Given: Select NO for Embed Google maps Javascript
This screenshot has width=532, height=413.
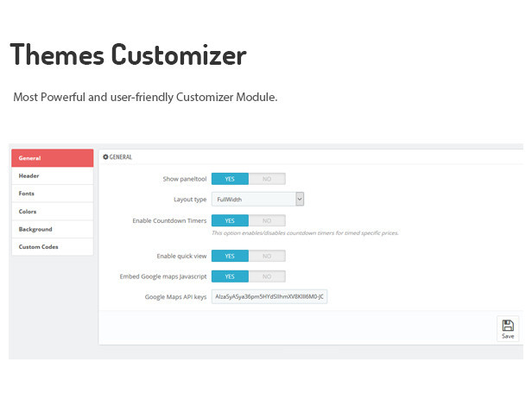Looking at the screenshot, I should click(267, 276).
